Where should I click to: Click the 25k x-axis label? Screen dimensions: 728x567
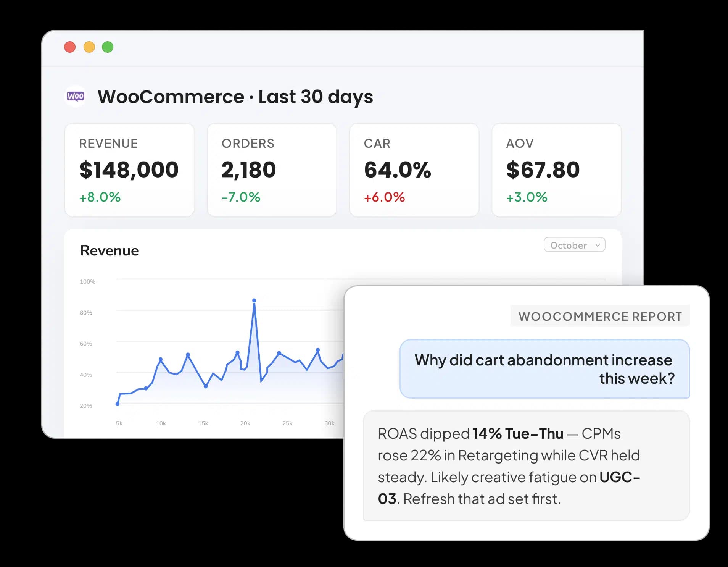click(x=287, y=423)
